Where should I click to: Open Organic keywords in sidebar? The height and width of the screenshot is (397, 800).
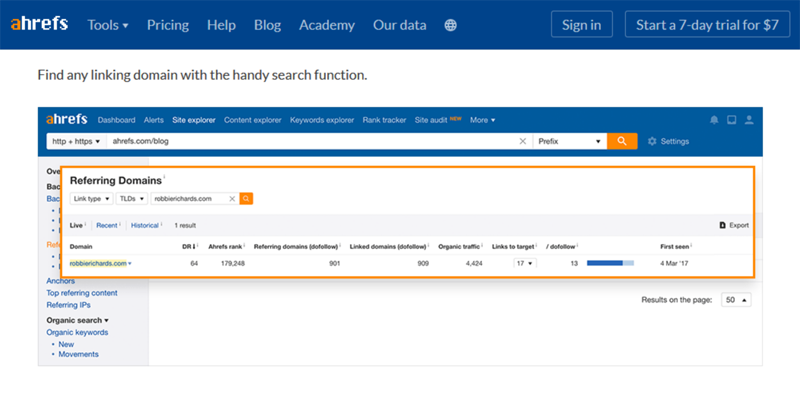[77, 332]
